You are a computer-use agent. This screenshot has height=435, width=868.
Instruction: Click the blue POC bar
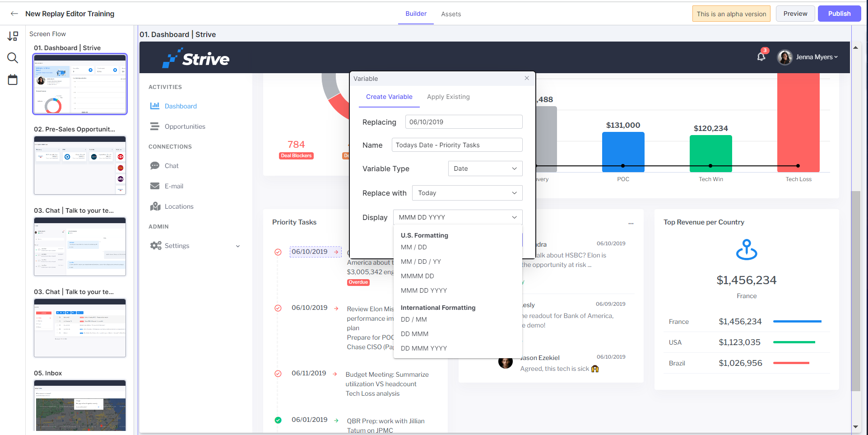click(x=623, y=152)
